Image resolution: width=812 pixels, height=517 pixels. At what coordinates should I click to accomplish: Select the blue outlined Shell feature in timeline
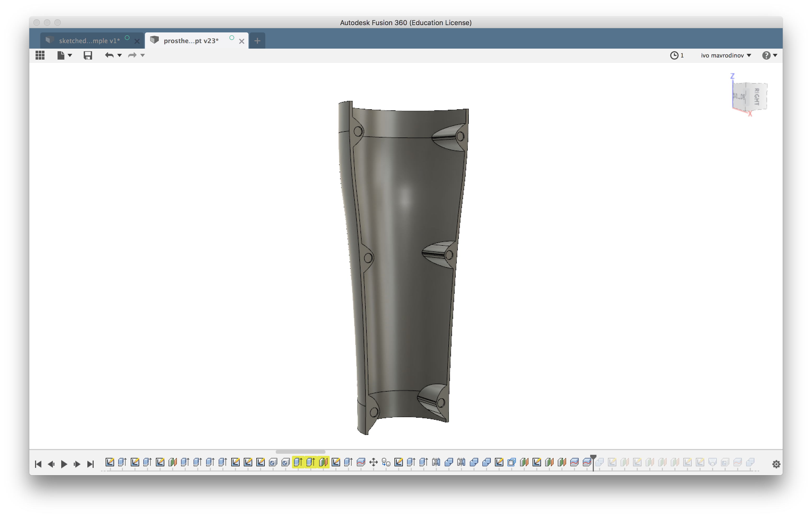coord(511,462)
